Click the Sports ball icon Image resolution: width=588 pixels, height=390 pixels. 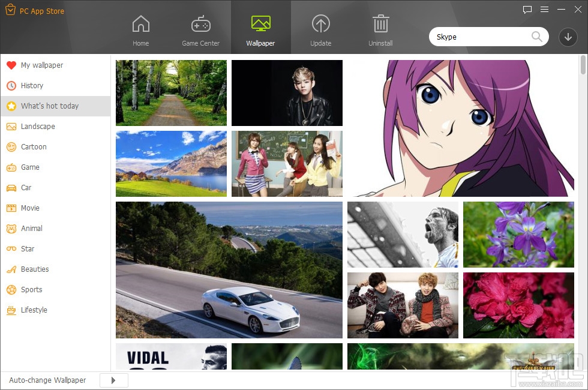(x=11, y=289)
